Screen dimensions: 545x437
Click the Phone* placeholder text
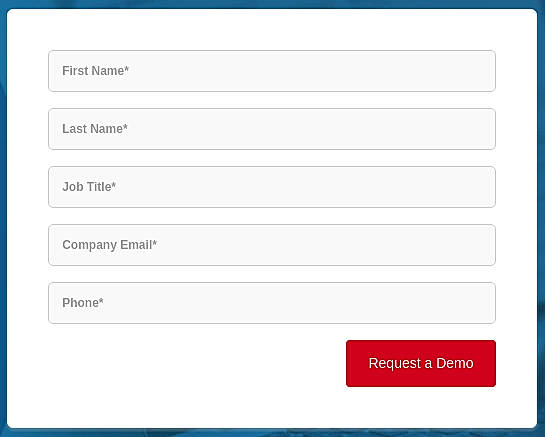[83, 302]
